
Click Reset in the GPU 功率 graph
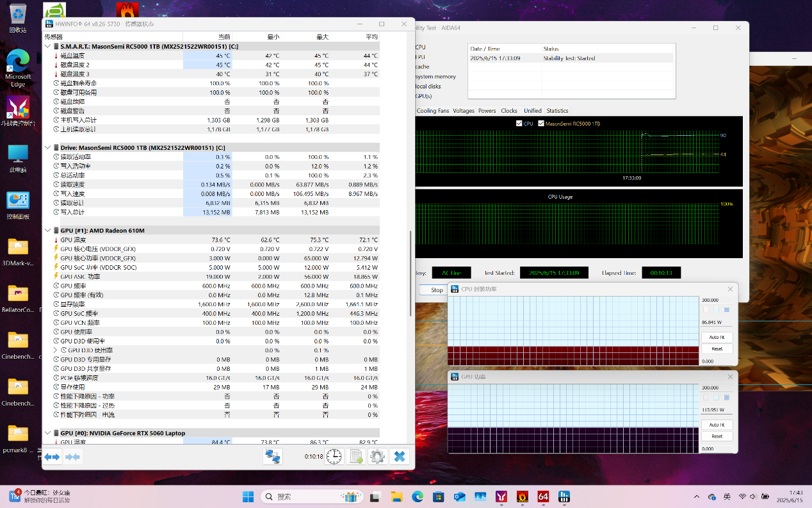coord(717,437)
